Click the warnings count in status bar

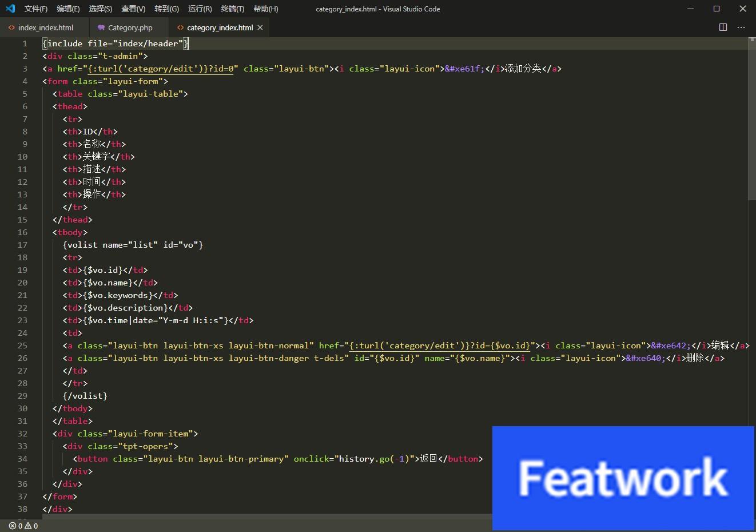click(x=31, y=526)
